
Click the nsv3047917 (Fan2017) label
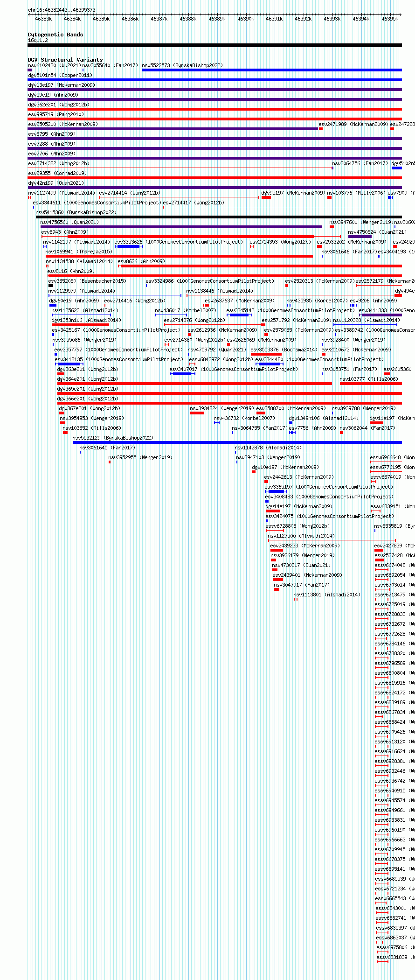302,585
